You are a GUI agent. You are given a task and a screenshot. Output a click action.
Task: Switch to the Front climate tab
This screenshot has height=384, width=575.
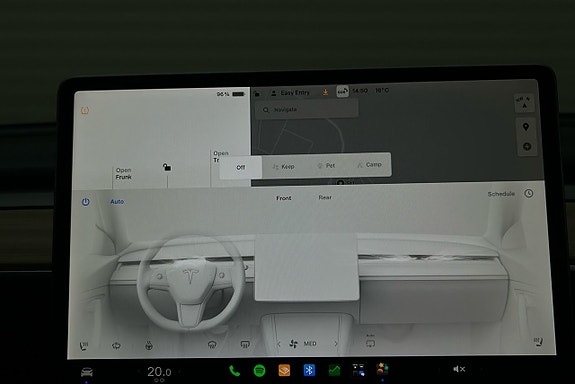click(x=283, y=198)
